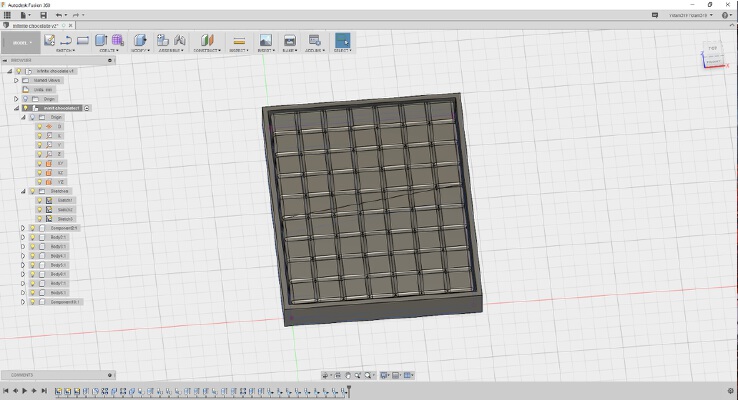
Task: Click the Comments panel expand dot
Action: click(x=110, y=375)
